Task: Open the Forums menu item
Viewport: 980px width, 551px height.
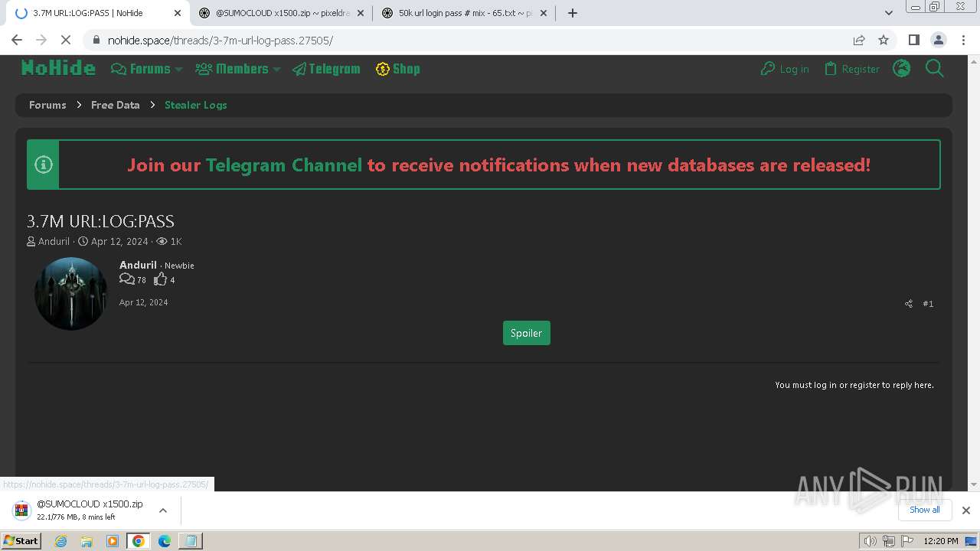Action: 141,69
